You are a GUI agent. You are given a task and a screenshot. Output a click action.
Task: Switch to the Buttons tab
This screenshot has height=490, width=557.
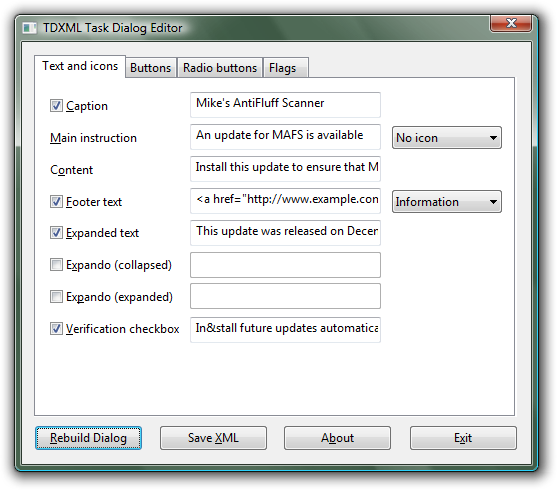pos(151,68)
